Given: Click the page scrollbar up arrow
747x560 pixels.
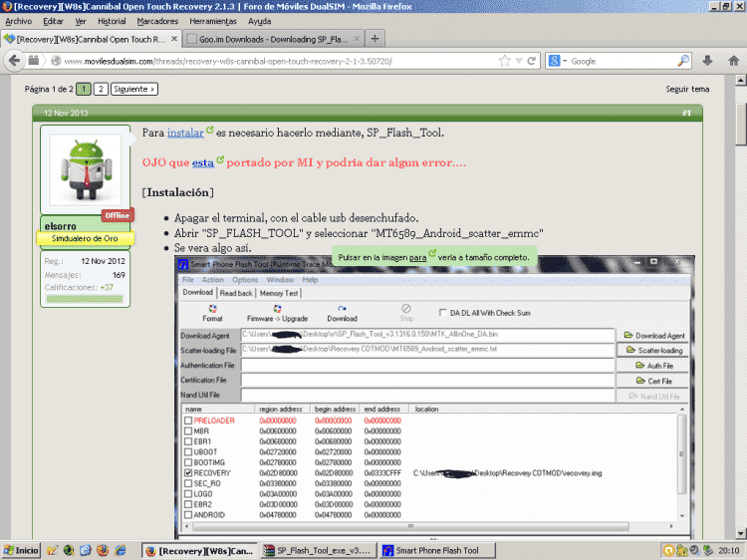Looking at the screenshot, I should click(741, 80).
